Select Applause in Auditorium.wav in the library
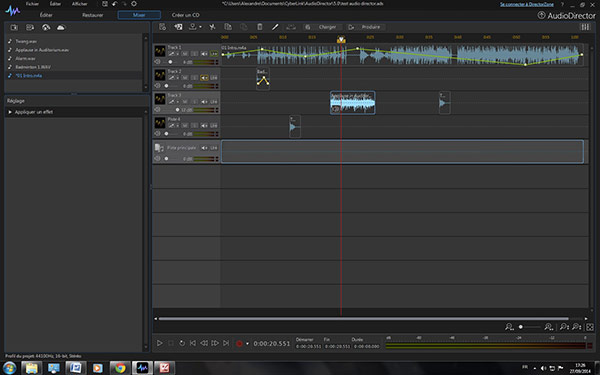 pyautogui.click(x=42, y=50)
